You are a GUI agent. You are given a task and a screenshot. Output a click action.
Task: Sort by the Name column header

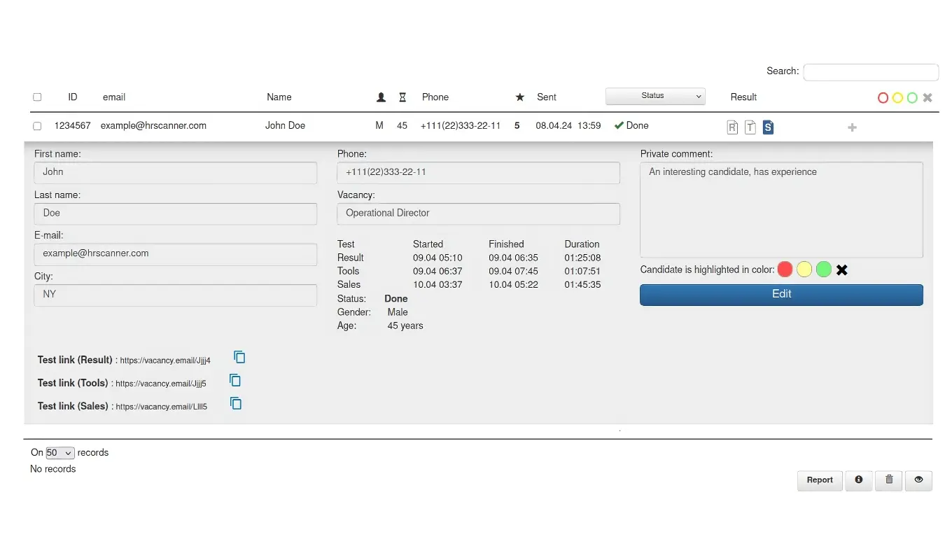tap(279, 97)
